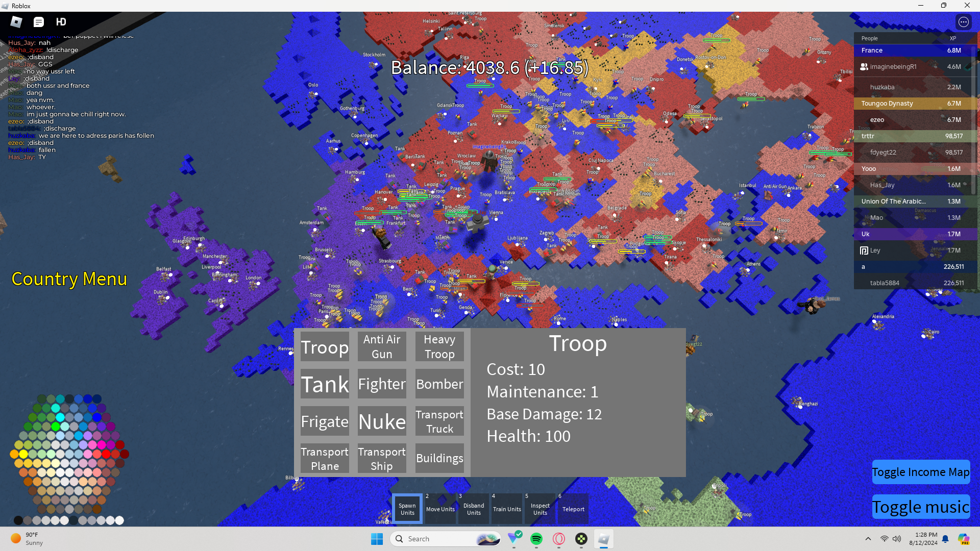Pick the bright yellow color swatch
Image resolution: width=980 pixels, height=551 pixels.
23,454
